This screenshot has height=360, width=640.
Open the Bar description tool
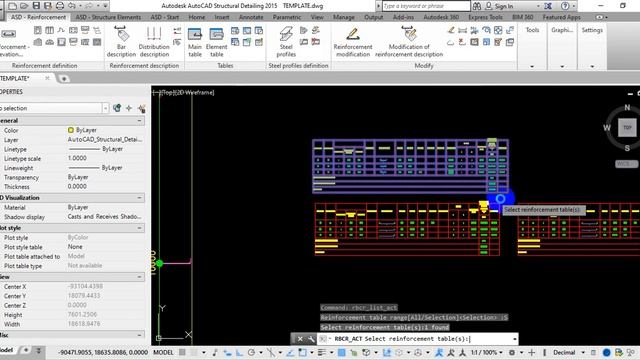click(x=121, y=42)
